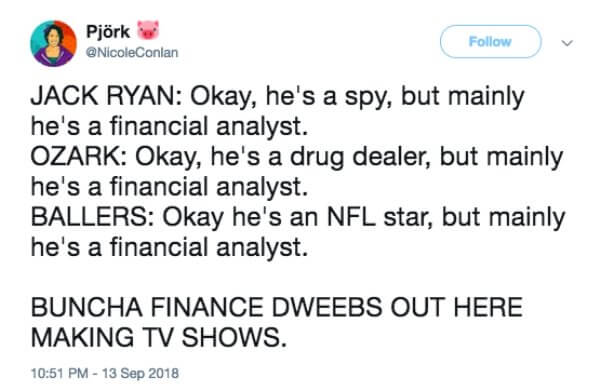Open the tweet author's profile picture

pos(54,44)
